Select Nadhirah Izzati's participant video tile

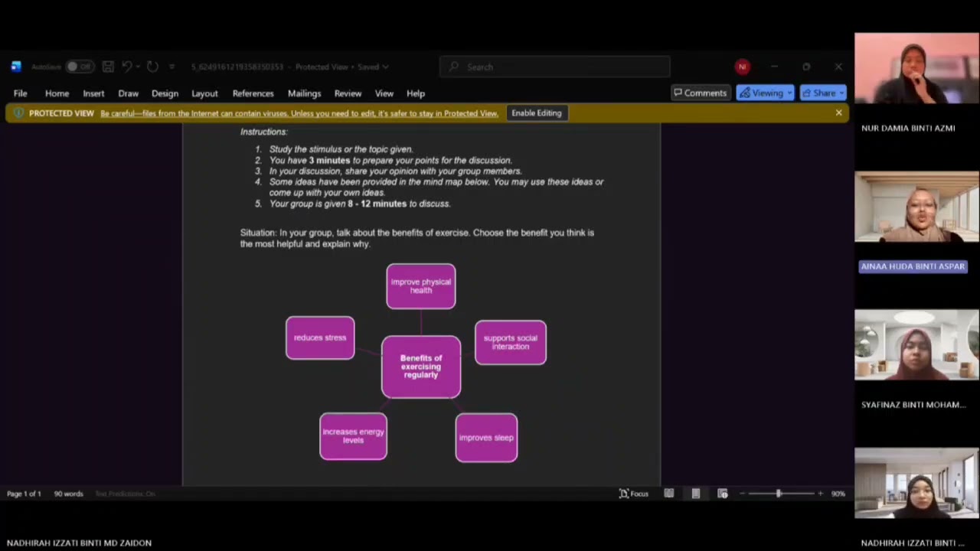click(x=916, y=484)
